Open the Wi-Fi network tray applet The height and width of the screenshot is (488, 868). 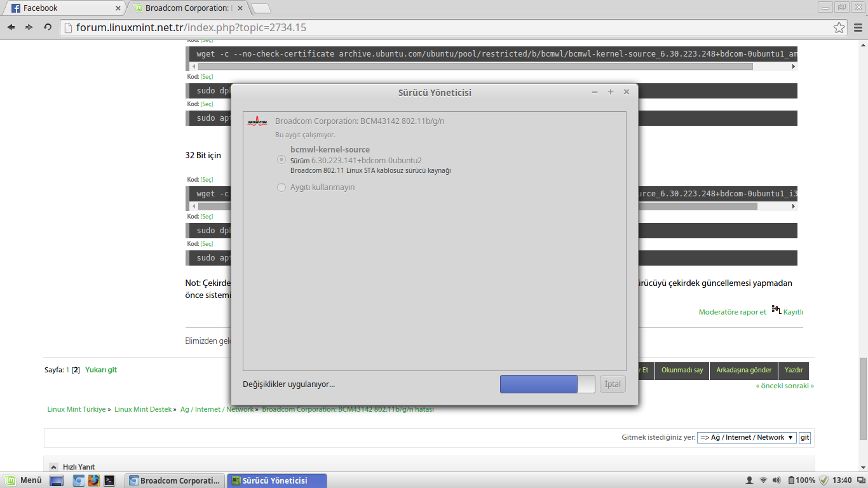coord(763,480)
